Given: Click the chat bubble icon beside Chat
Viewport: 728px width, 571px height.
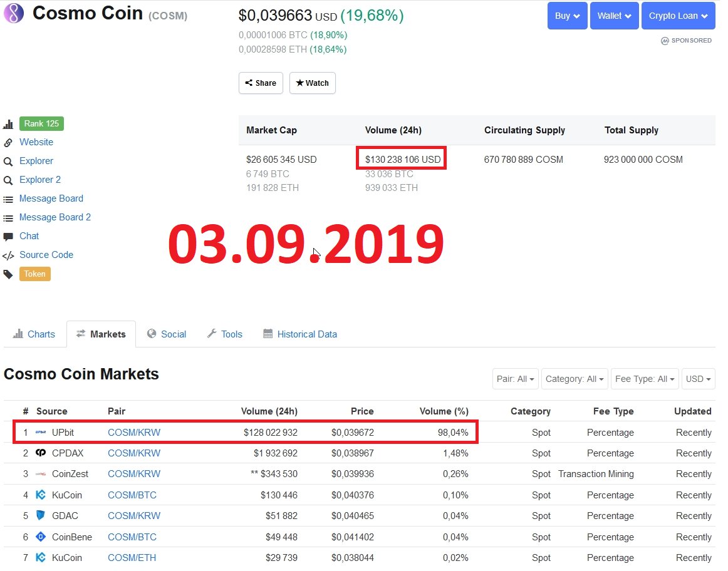Looking at the screenshot, I should tap(8, 237).
